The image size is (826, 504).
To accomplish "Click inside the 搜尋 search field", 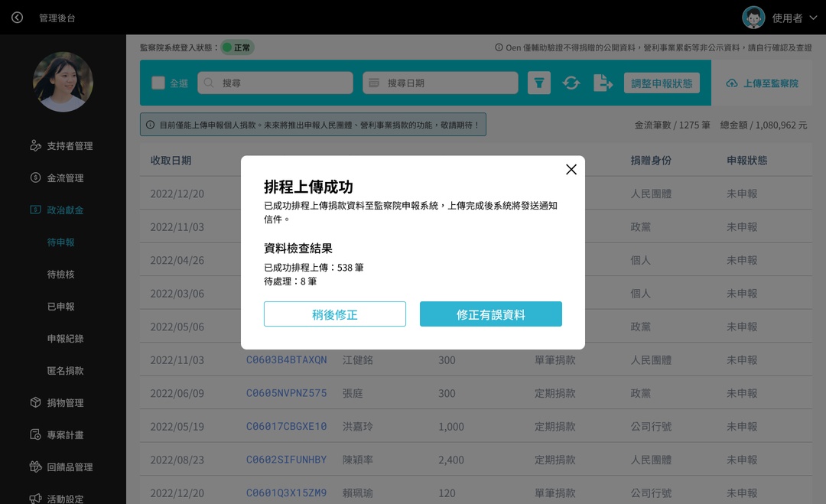I will (x=275, y=83).
